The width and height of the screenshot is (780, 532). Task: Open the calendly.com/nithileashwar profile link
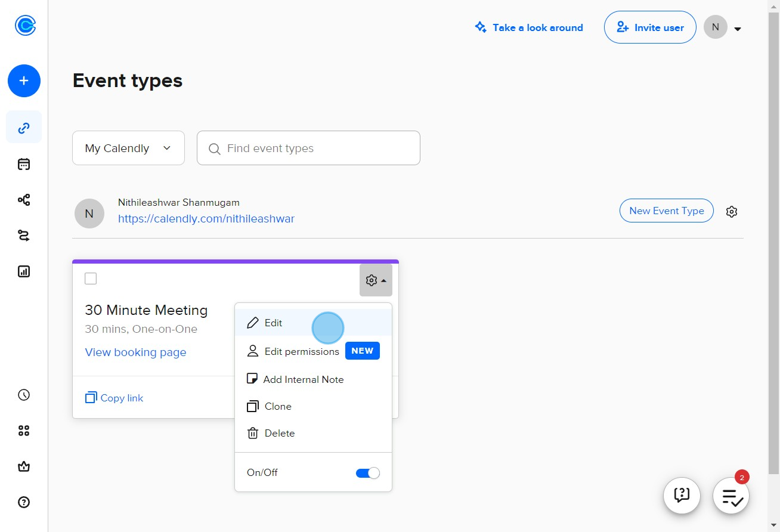[206, 218]
